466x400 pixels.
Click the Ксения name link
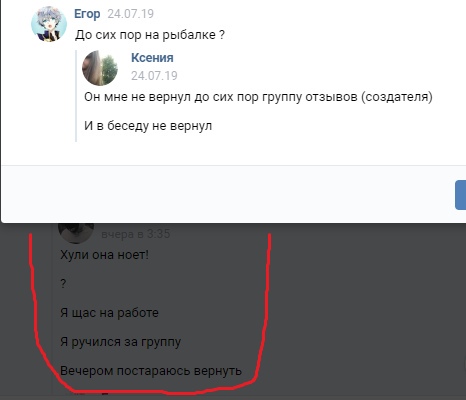click(152, 58)
